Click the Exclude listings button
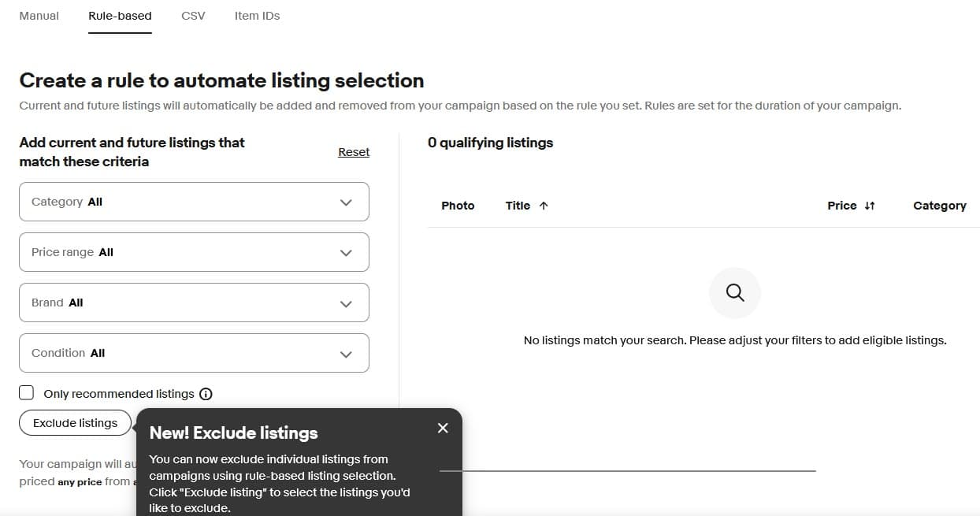The width and height of the screenshot is (980, 516). [76, 423]
